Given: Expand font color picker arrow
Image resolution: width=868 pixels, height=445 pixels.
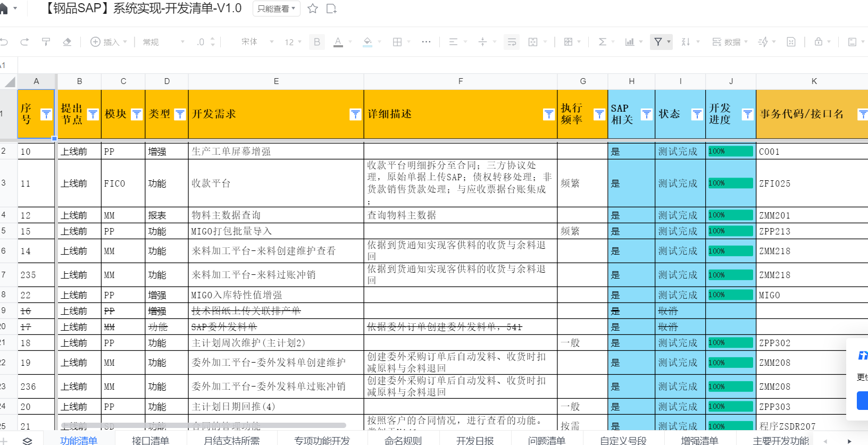Looking at the screenshot, I should (350, 42).
